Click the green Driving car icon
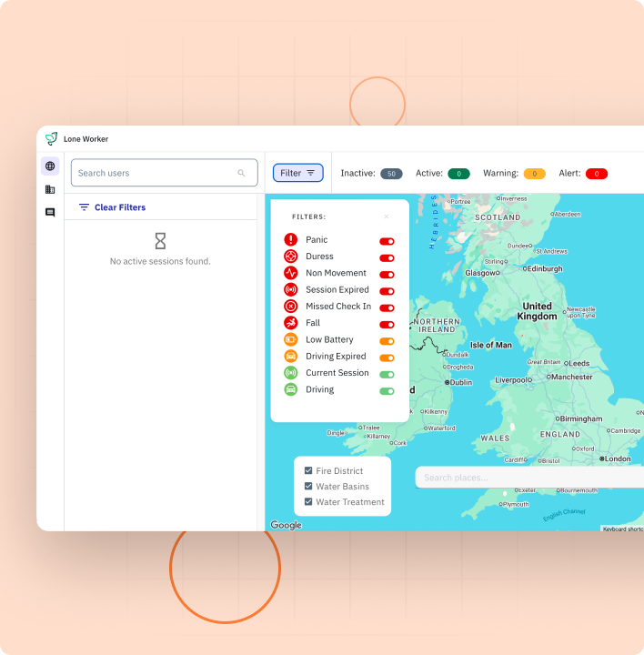The width and height of the screenshot is (644, 655). tap(291, 389)
